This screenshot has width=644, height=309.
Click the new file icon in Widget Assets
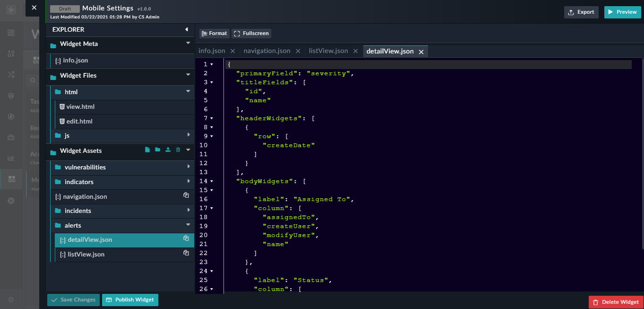147,150
